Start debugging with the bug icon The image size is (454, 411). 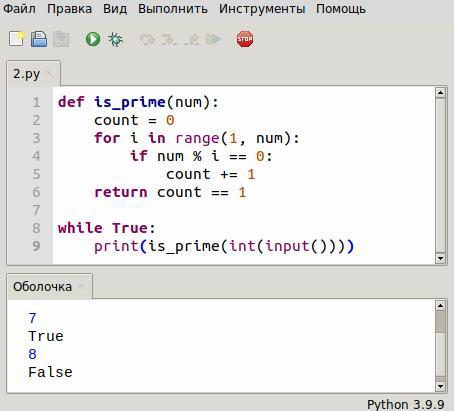click(115, 39)
